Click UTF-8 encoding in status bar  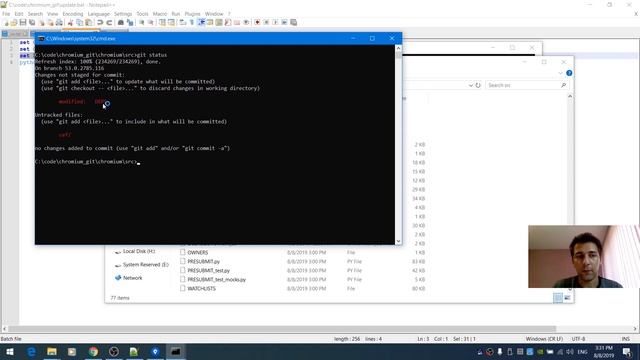[578, 339]
